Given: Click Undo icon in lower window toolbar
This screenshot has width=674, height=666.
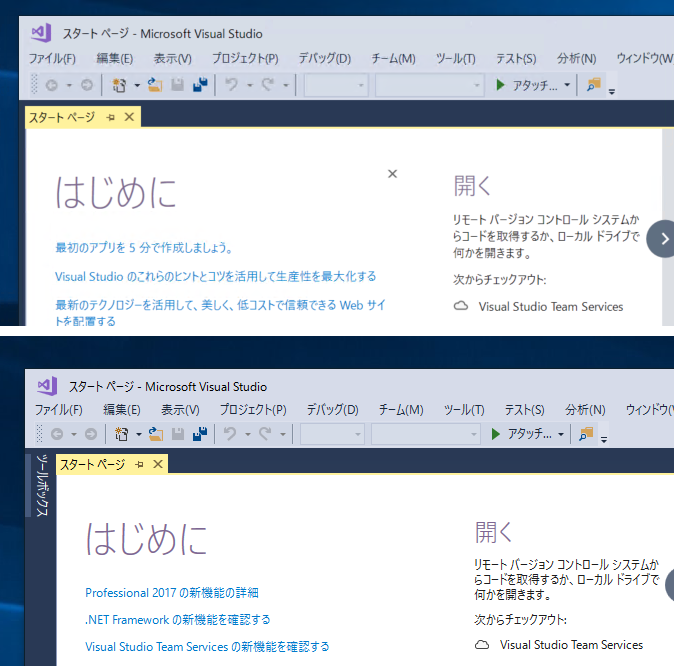Looking at the screenshot, I should pyautogui.click(x=230, y=434).
